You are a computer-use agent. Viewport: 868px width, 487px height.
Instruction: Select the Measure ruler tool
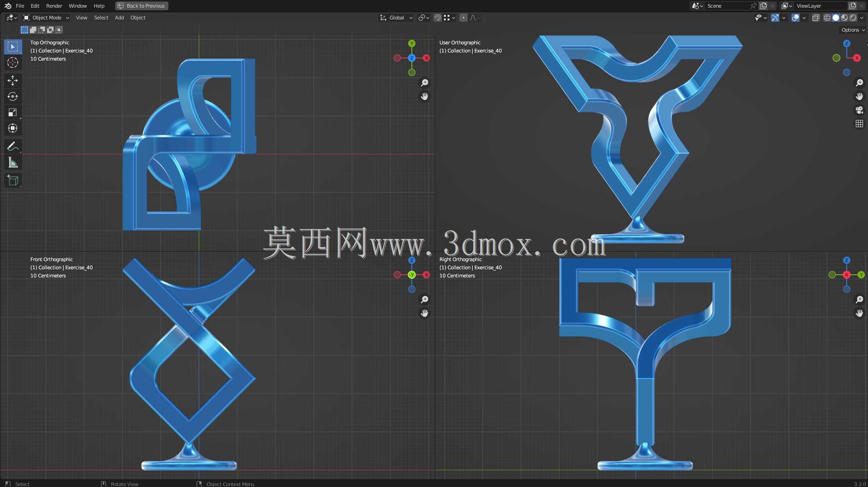click(x=13, y=162)
